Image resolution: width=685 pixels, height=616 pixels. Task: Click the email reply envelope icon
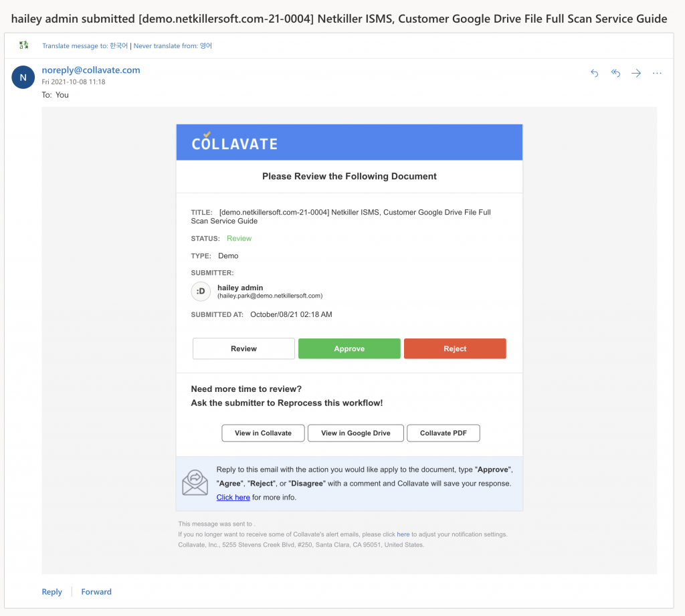point(195,483)
